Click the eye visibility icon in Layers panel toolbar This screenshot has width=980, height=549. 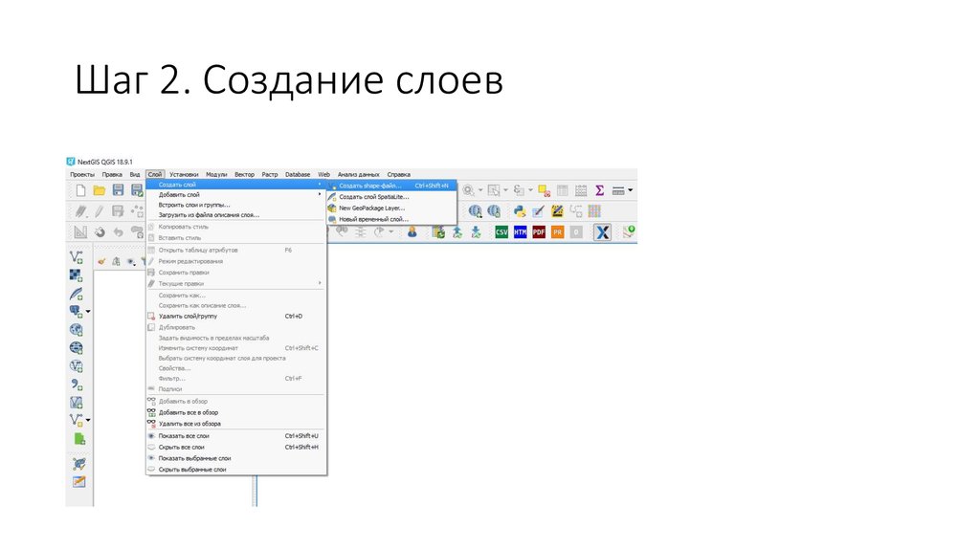(130, 262)
